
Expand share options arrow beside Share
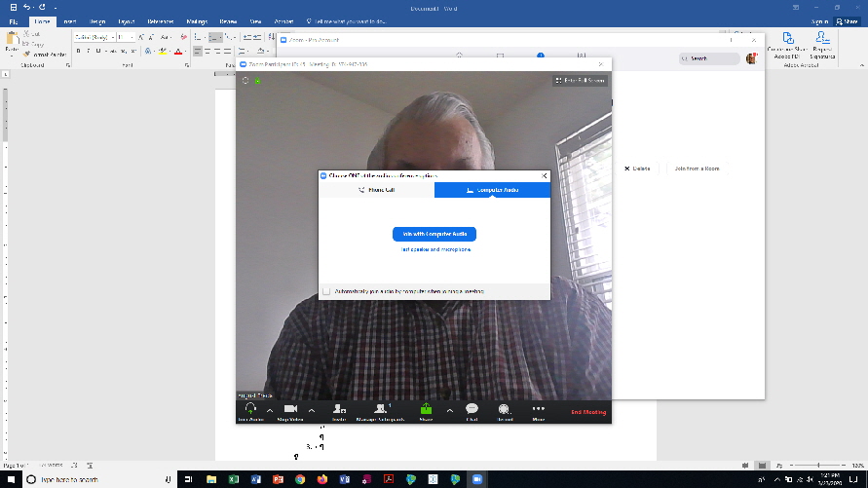tap(449, 410)
